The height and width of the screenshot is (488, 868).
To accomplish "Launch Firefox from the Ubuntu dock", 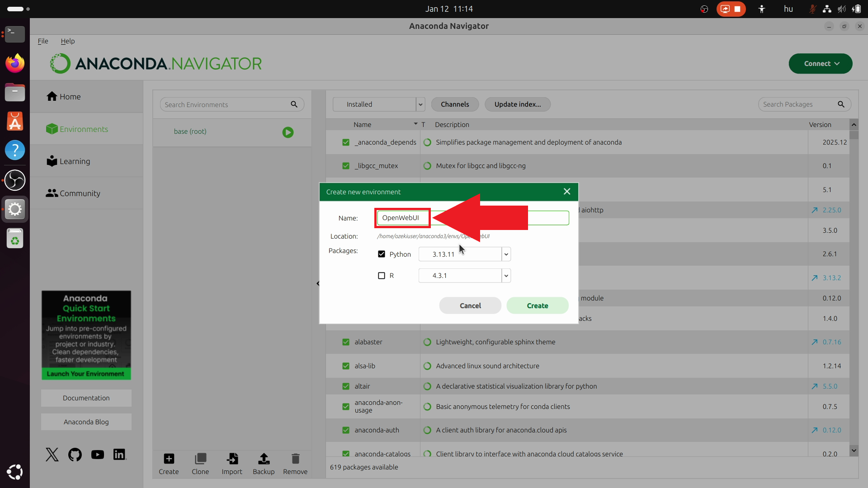I will (15, 63).
